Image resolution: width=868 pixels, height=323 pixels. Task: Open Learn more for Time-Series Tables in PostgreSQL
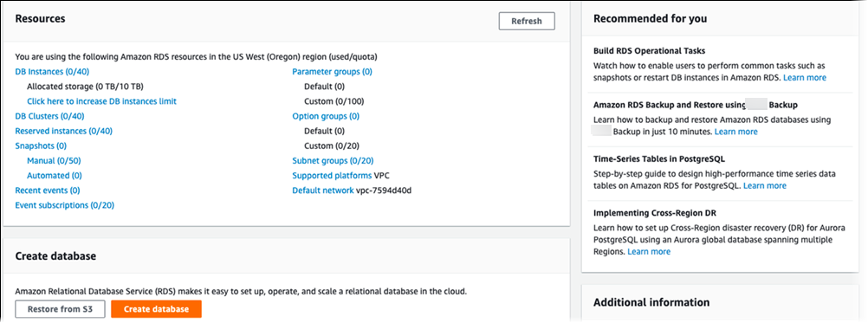click(765, 185)
